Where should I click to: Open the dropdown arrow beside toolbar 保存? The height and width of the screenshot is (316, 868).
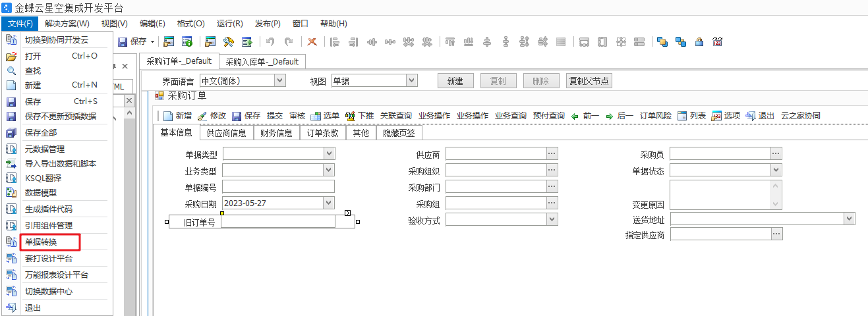coord(153,41)
